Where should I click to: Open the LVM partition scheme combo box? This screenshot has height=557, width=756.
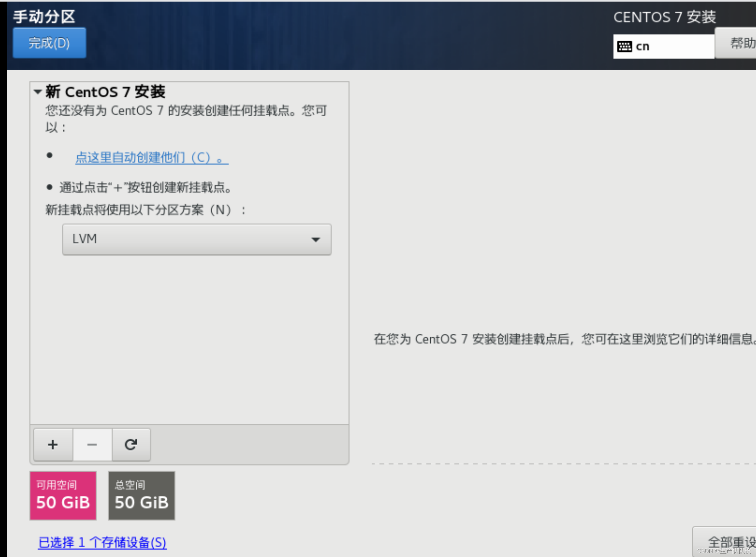[x=197, y=239]
